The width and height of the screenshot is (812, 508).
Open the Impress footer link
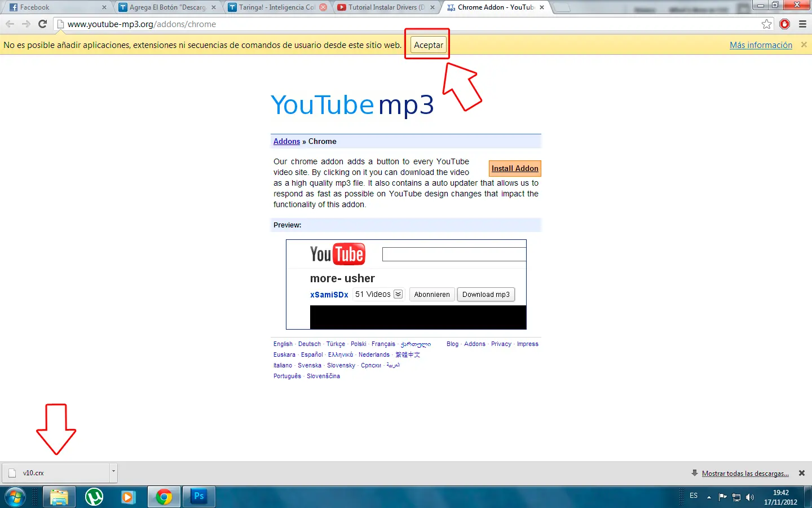point(528,344)
